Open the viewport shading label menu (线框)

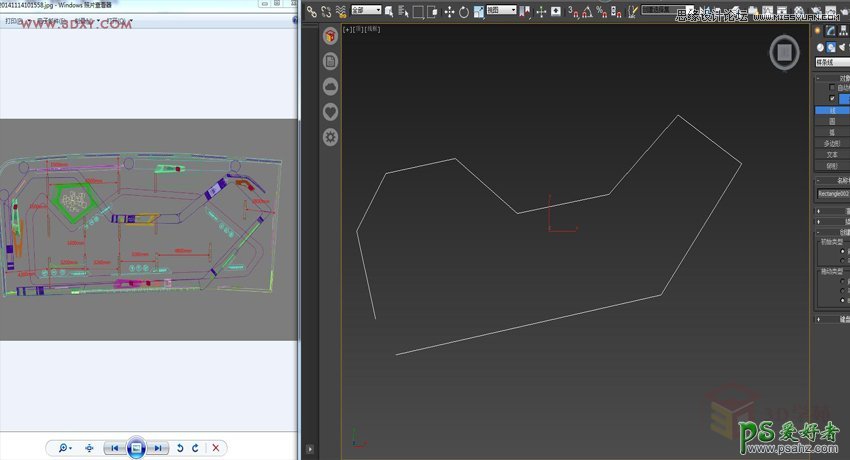372,29
